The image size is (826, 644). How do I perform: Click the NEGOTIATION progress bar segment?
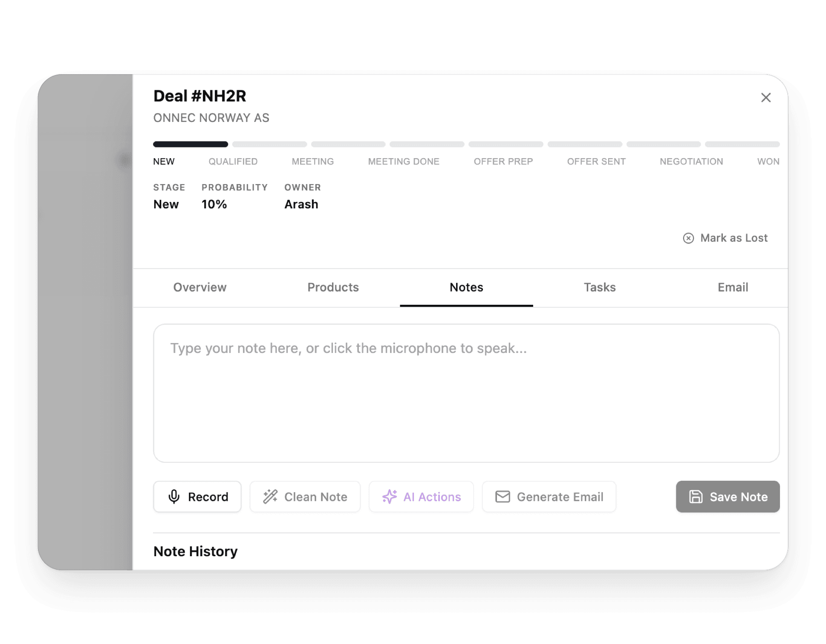pyautogui.click(x=664, y=144)
